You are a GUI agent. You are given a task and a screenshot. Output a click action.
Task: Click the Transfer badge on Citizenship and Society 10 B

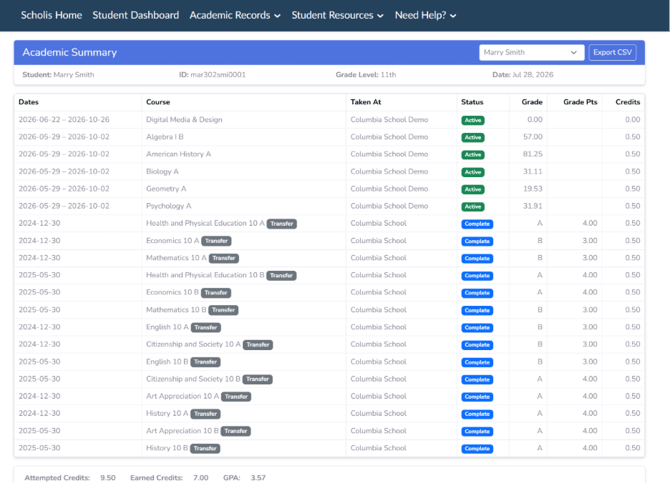257,379
